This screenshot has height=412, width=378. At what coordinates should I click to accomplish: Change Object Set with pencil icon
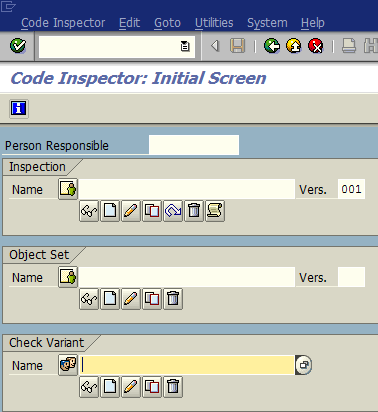coord(131,299)
